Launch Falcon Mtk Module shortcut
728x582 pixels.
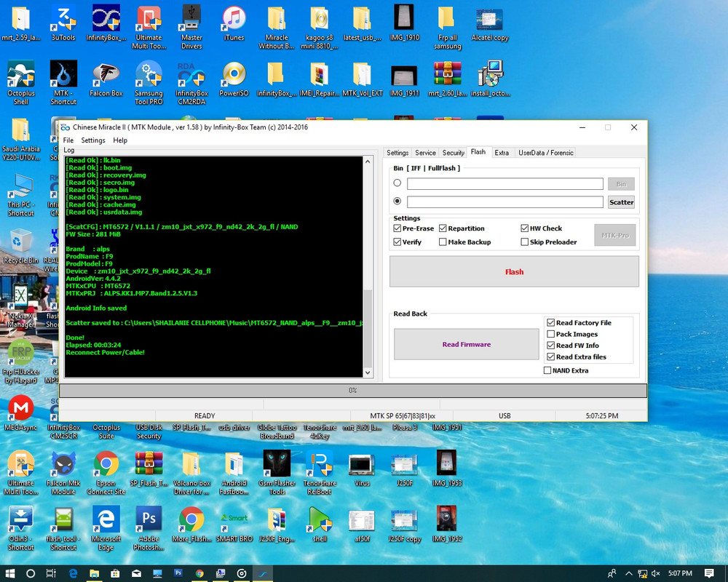[x=63, y=472]
